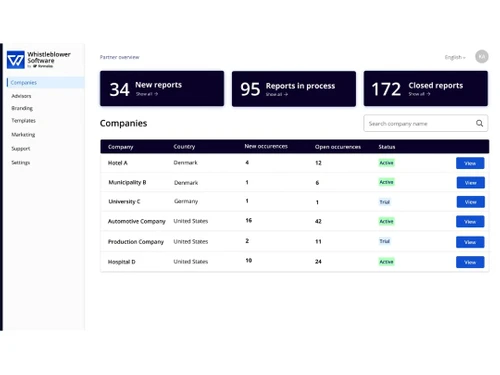Viewport: 500px width, 375px height.
Task: Click the Company column header
Action: pos(121,147)
